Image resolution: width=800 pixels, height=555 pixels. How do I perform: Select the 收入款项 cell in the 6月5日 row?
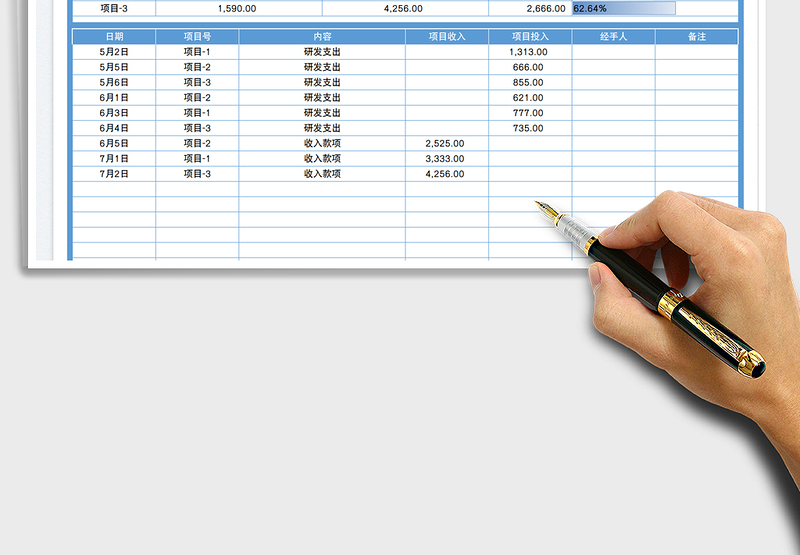322,143
